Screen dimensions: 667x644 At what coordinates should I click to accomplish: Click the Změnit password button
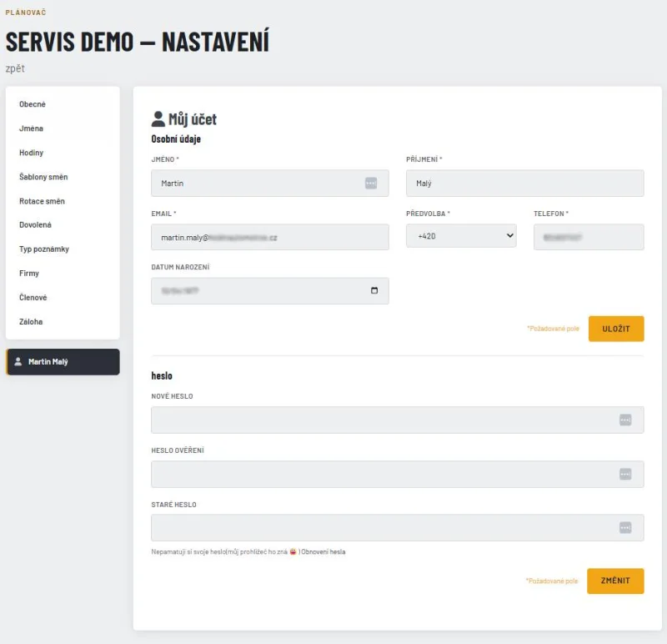[x=615, y=581]
